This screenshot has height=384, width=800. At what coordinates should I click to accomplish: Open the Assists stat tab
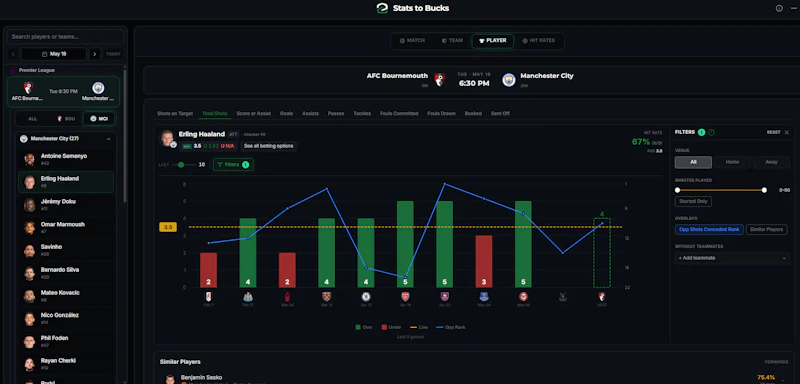coord(310,113)
